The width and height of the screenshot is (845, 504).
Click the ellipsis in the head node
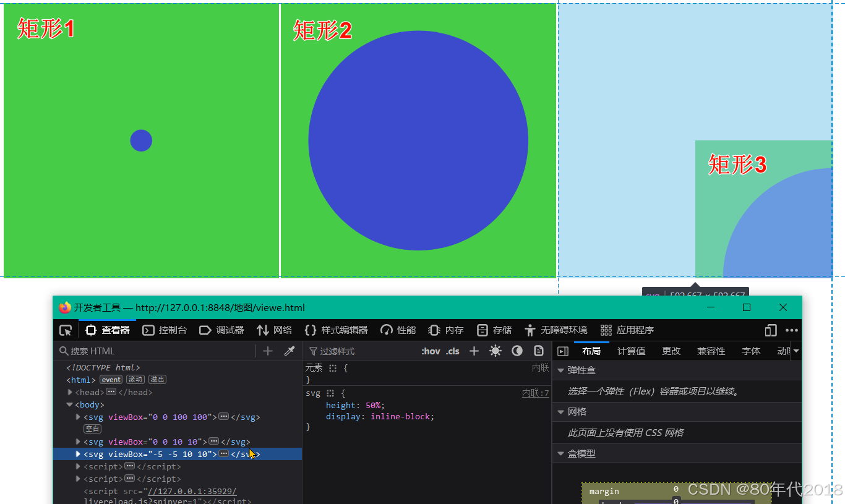point(111,392)
